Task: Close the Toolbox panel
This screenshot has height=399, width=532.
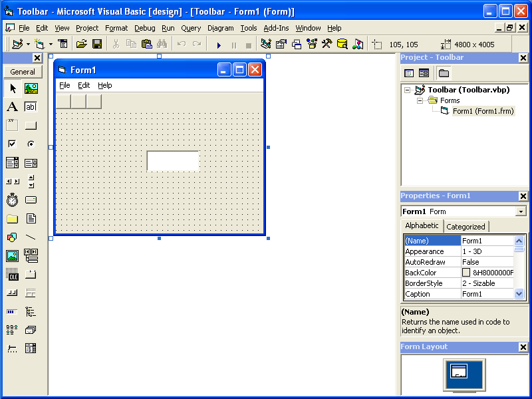Action: [x=37, y=58]
